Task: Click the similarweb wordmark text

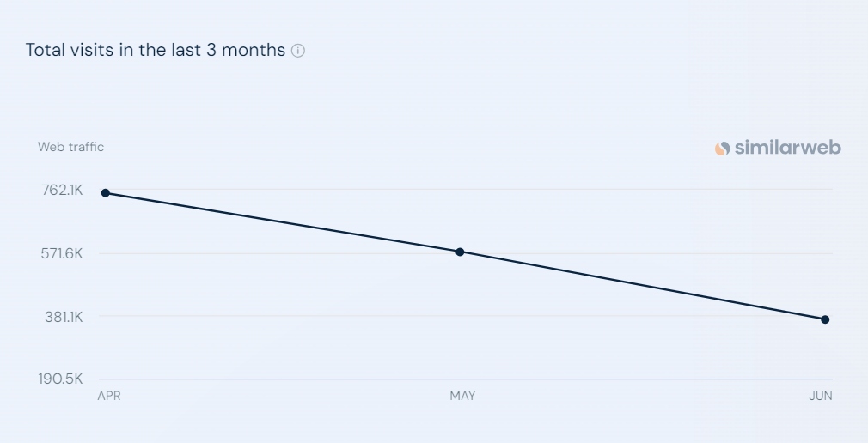Action: click(788, 148)
